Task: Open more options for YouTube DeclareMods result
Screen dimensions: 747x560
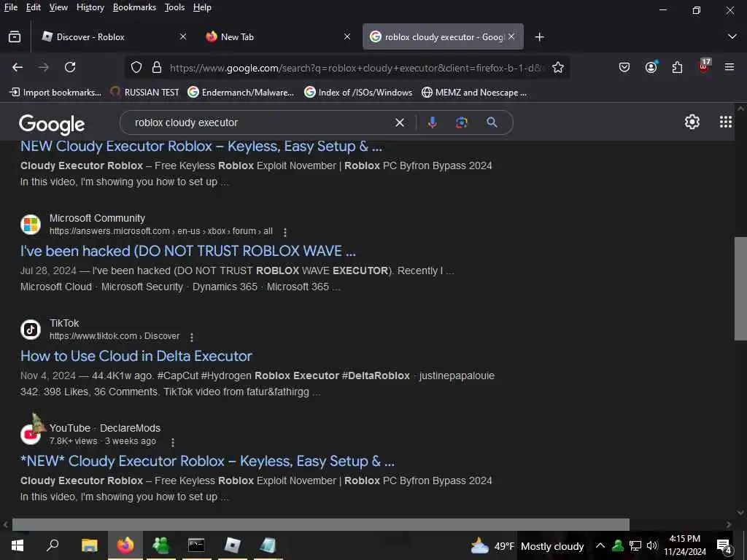Action: pyautogui.click(x=172, y=443)
